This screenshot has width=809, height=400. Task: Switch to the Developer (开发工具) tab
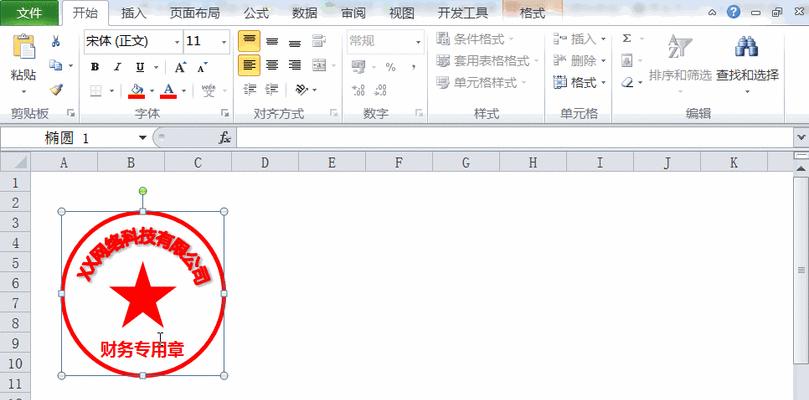tap(463, 13)
